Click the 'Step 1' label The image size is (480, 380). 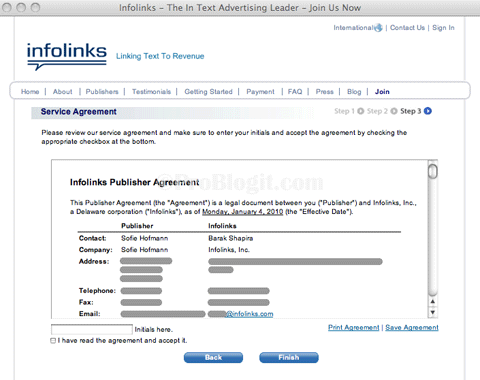point(345,111)
